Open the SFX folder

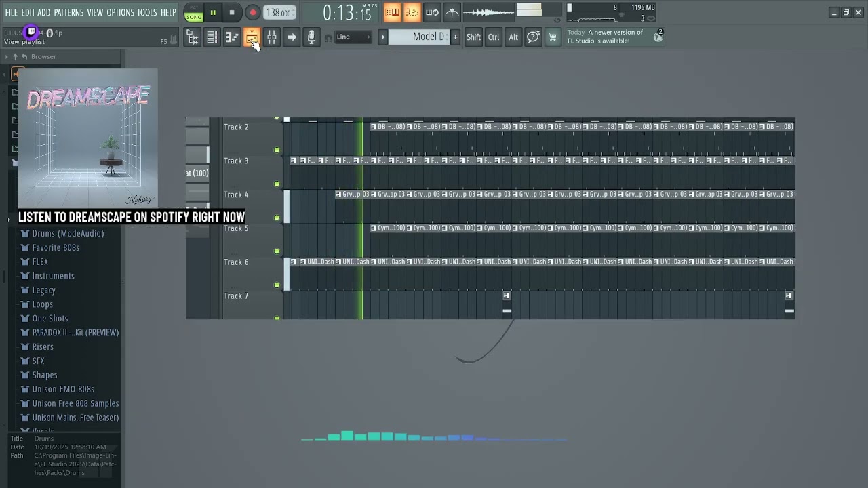click(38, 361)
